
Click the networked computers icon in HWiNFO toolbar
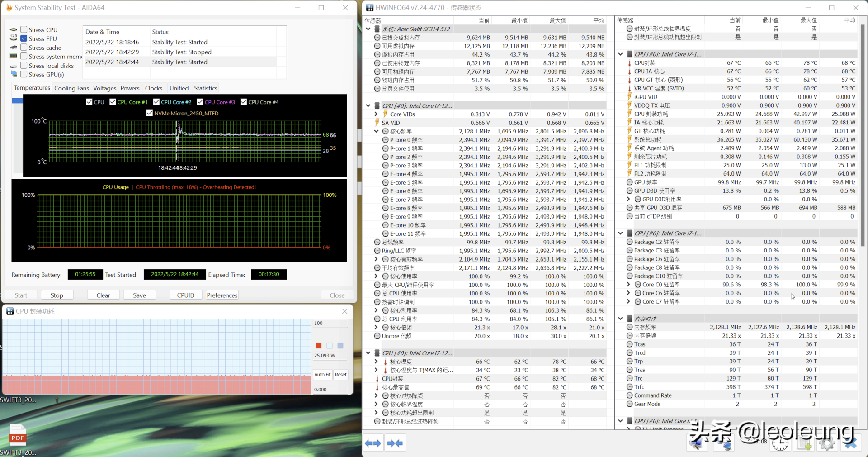724,444
